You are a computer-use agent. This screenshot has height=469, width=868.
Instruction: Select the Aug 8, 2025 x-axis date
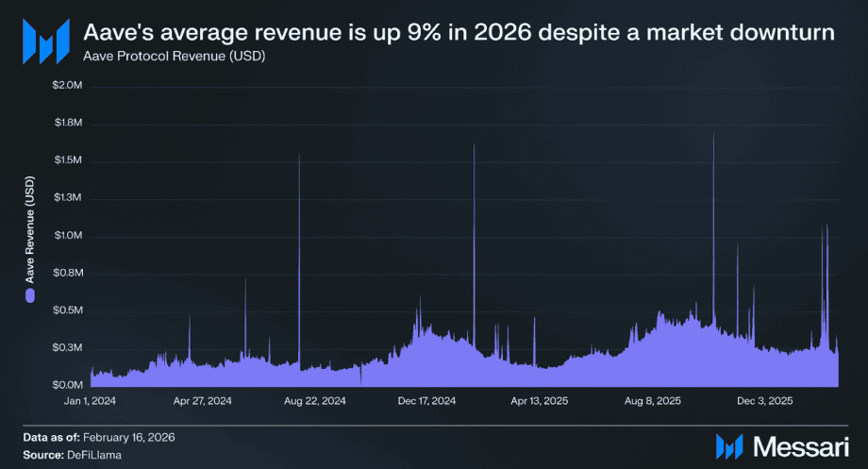[x=651, y=401]
